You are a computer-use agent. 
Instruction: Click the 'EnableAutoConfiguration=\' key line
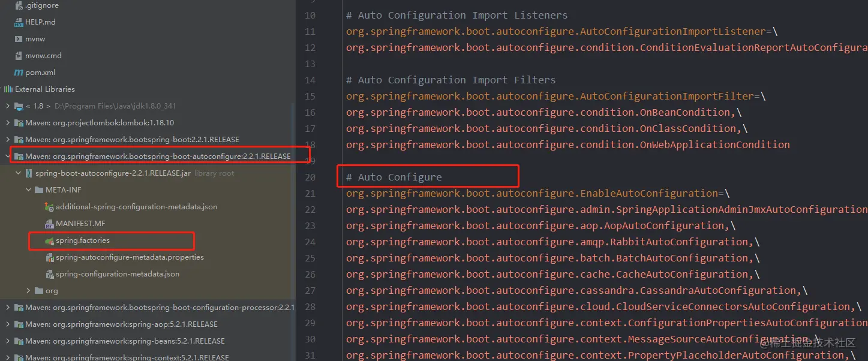pos(537,194)
